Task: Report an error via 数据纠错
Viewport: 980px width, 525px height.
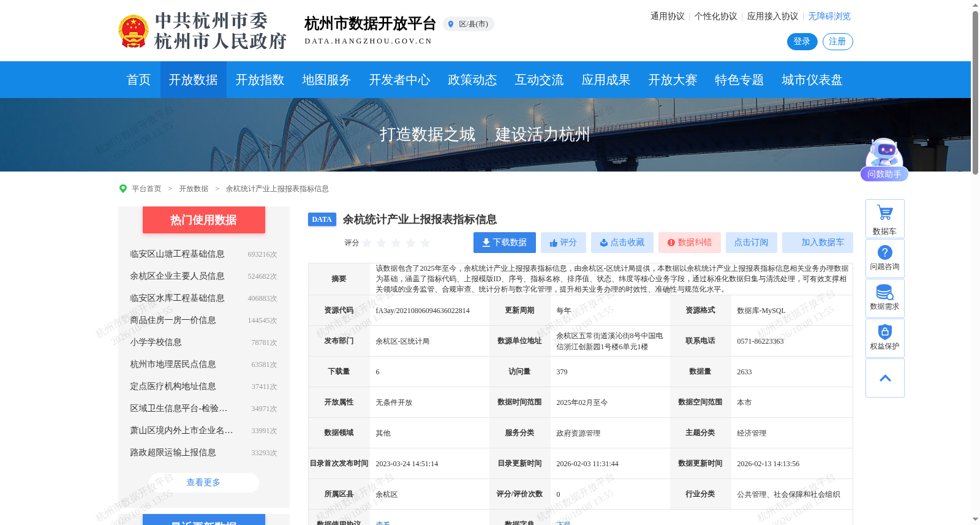Action: tap(690, 243)
